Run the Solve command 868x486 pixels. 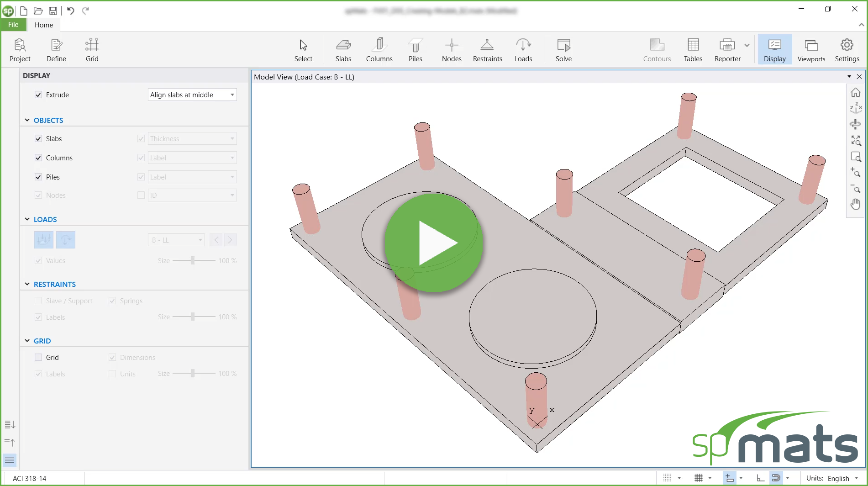tap(563, 50)
